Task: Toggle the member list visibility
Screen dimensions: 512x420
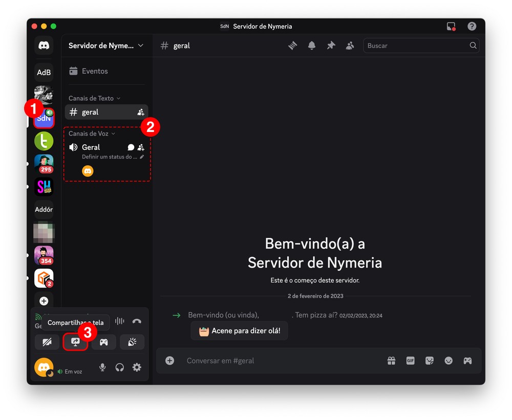Action: click(350, 46)
